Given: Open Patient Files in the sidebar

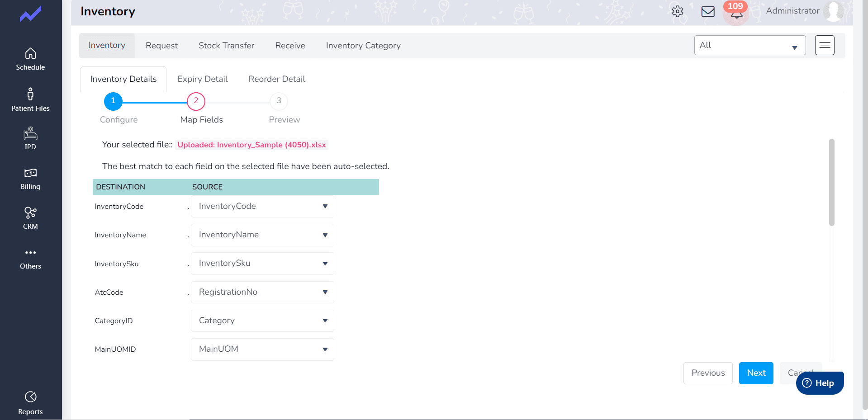Looking at the screenshot, I should 30,99.
